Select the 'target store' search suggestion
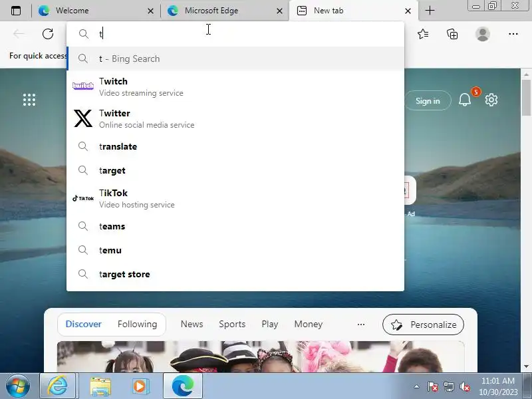Screen dimensions: 532x399 pyautogui.click(x=235, y=274)
